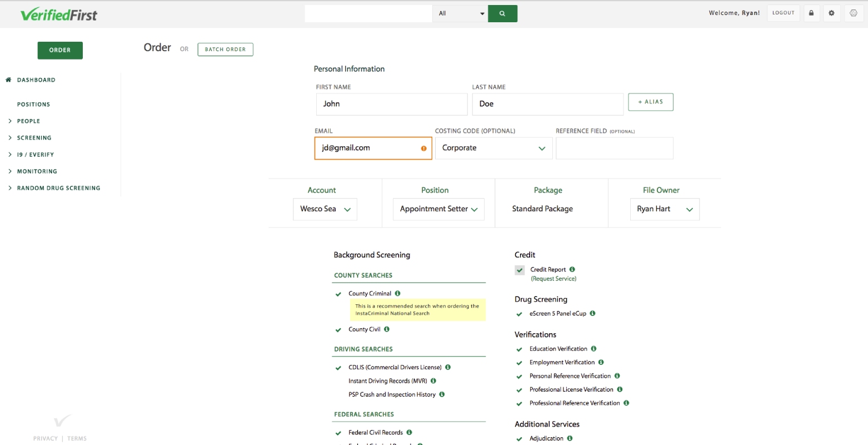The height and width of the screenshot is (445, 868).
Task: Show info for Instant Driving Records (MVR)
Action: tap(433, 381)
